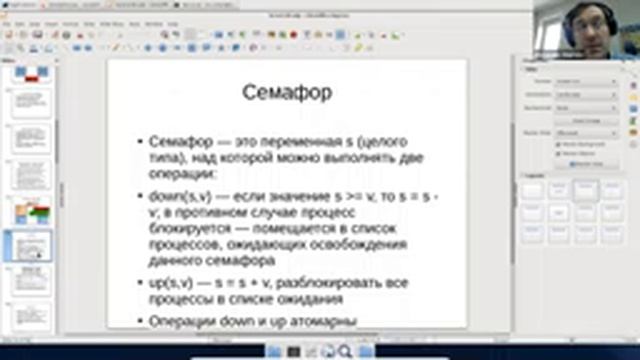Select the slide thumbnail with colored diagram

click(32, 211)
